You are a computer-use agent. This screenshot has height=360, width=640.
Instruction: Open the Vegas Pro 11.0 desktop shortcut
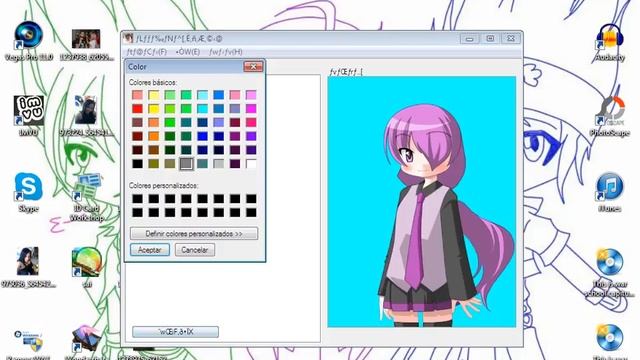28,41
